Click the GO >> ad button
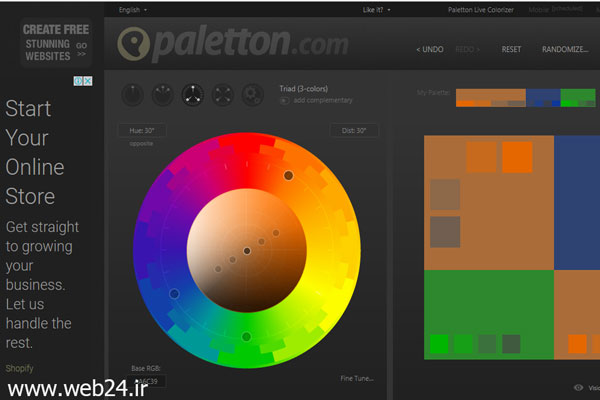Viewport: 600px width, 400px height. (82, 50)
